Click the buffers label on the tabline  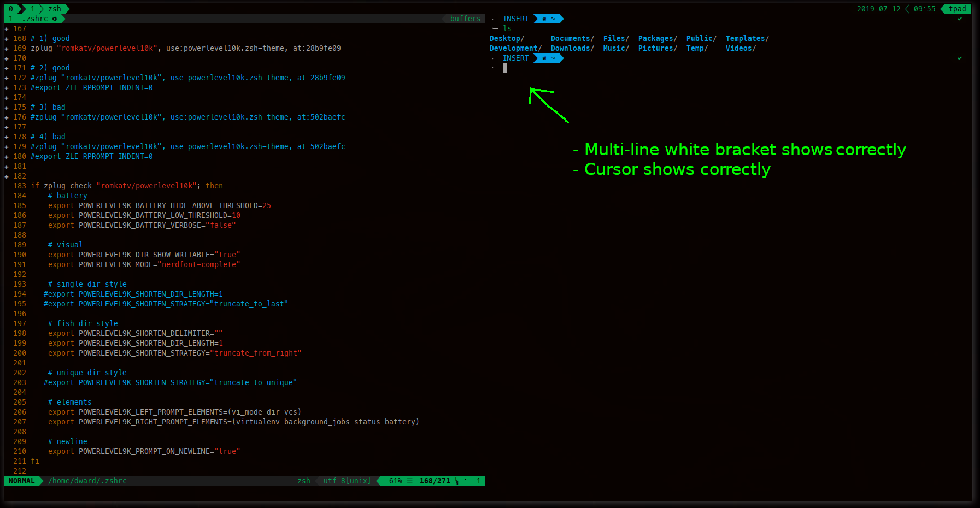[x=465, y=19]
